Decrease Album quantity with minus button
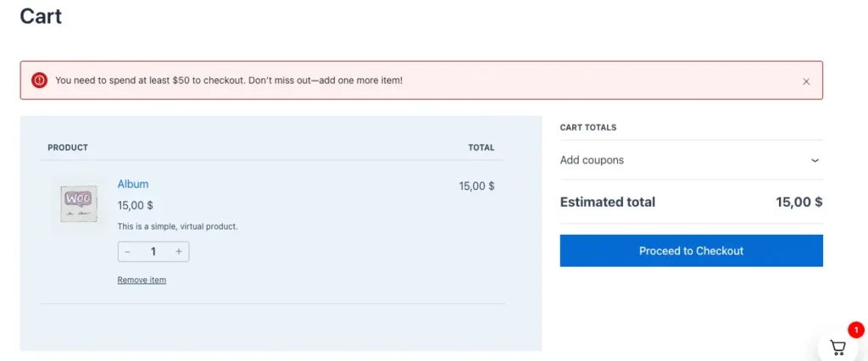 pyautogui.click(x=128, y=252)
